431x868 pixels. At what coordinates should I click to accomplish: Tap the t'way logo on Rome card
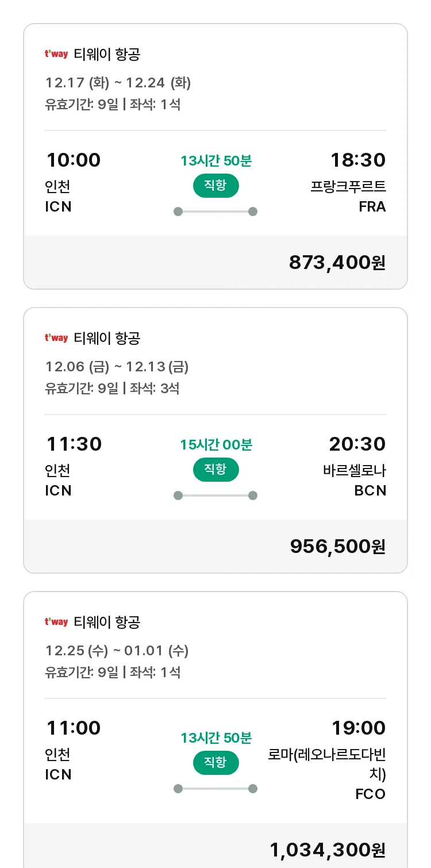[56, 622]
